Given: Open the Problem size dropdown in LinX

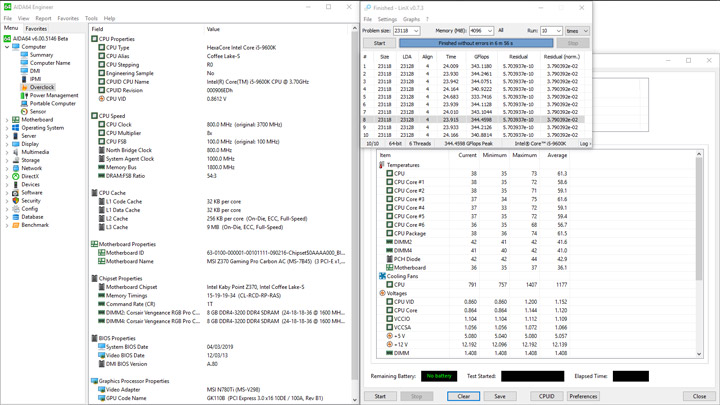Looking at the screenshot, I should click(416, 31).
